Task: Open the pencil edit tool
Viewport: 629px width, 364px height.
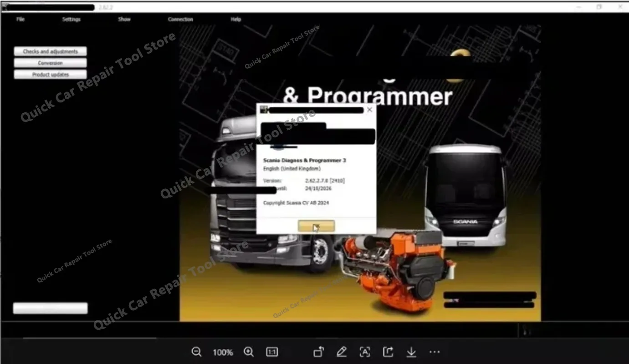Action: point(342,352)
